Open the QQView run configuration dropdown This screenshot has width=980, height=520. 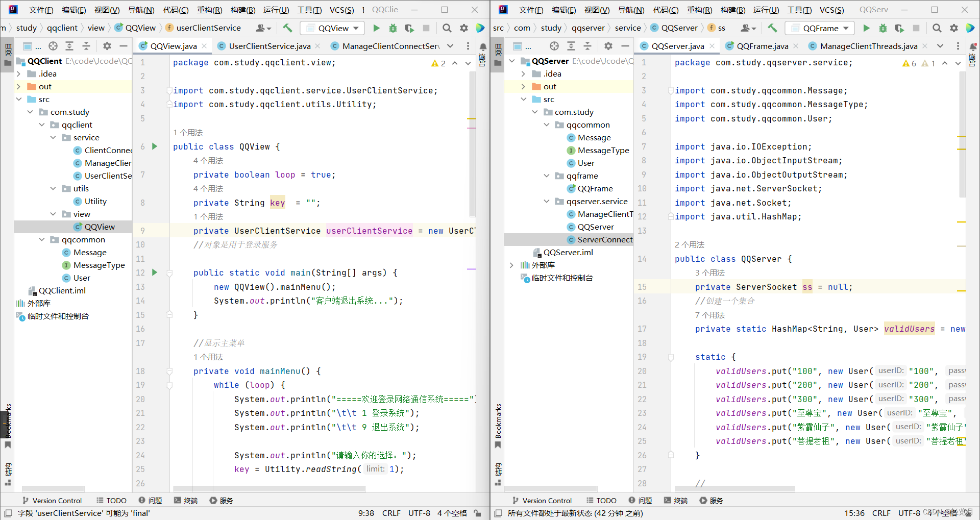pos(333,28)
